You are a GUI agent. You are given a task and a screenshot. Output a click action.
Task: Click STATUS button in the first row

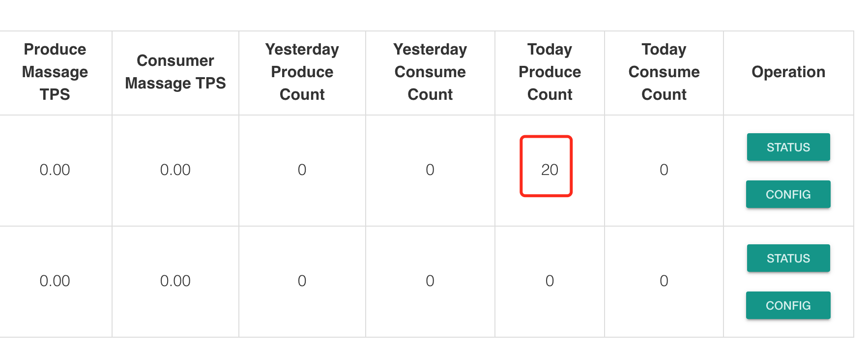click(788, 147)
